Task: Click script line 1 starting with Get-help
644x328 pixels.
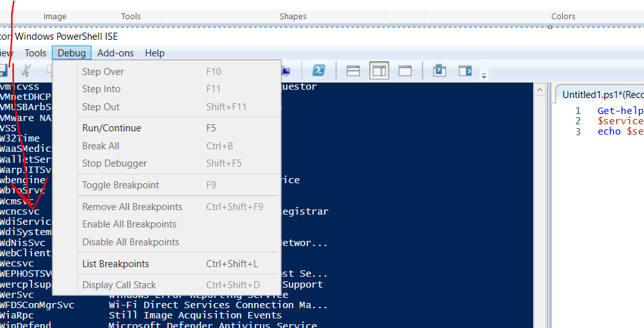Action: (620, 111)
